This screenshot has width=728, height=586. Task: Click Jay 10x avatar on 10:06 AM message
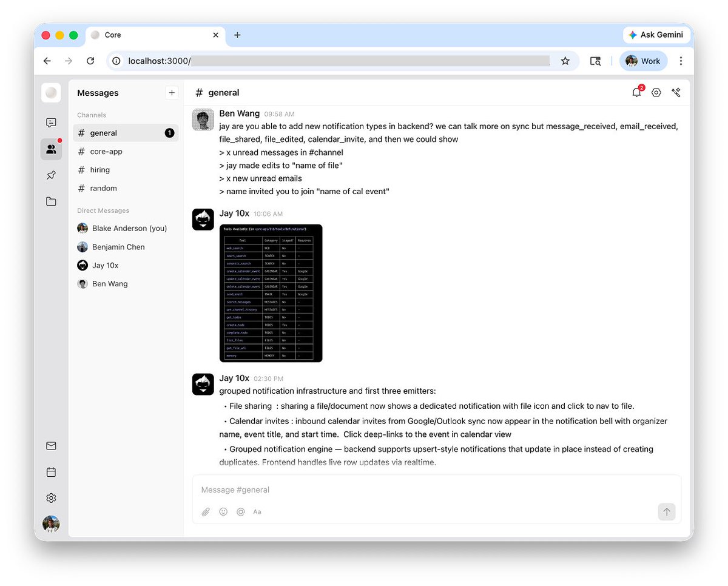pos(203,220)
